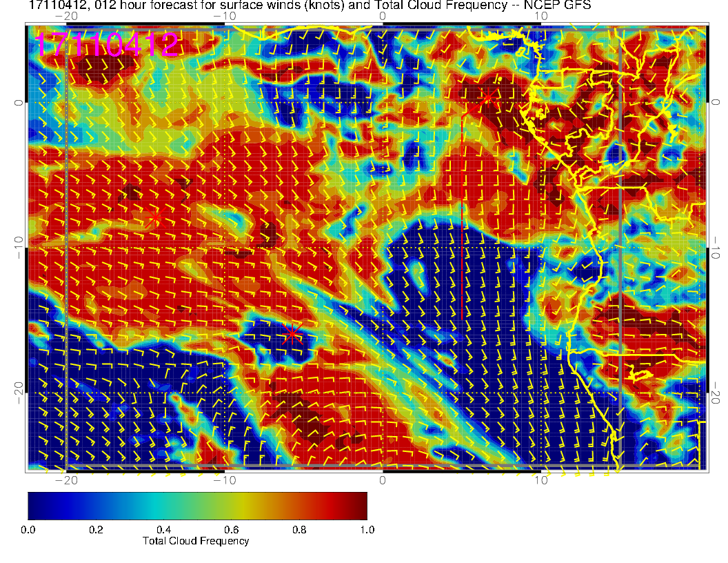Click the 1.0 colorbar tick label

[x=367, y=530]
